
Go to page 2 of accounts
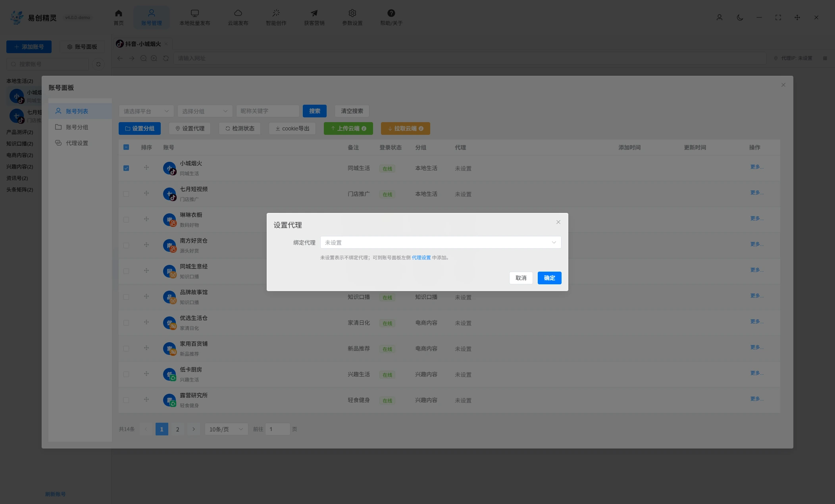click(x=177, y=429)
